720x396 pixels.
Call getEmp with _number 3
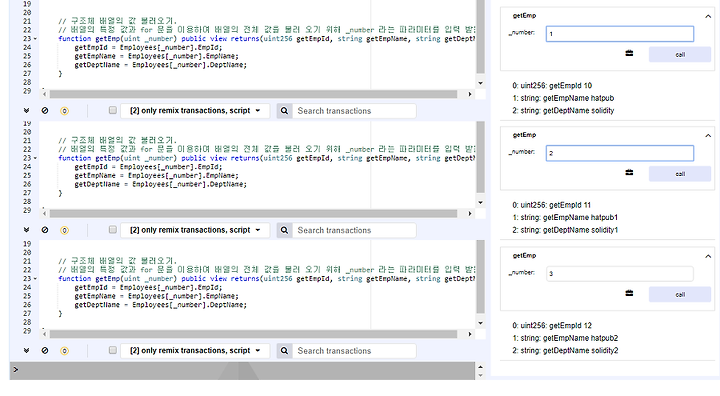(680, 294)
